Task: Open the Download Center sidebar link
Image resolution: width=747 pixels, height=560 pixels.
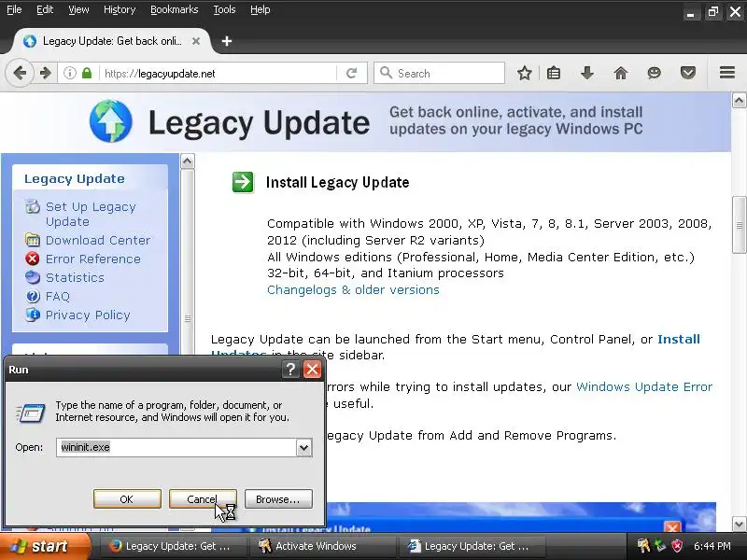Action: click(98, 240)
